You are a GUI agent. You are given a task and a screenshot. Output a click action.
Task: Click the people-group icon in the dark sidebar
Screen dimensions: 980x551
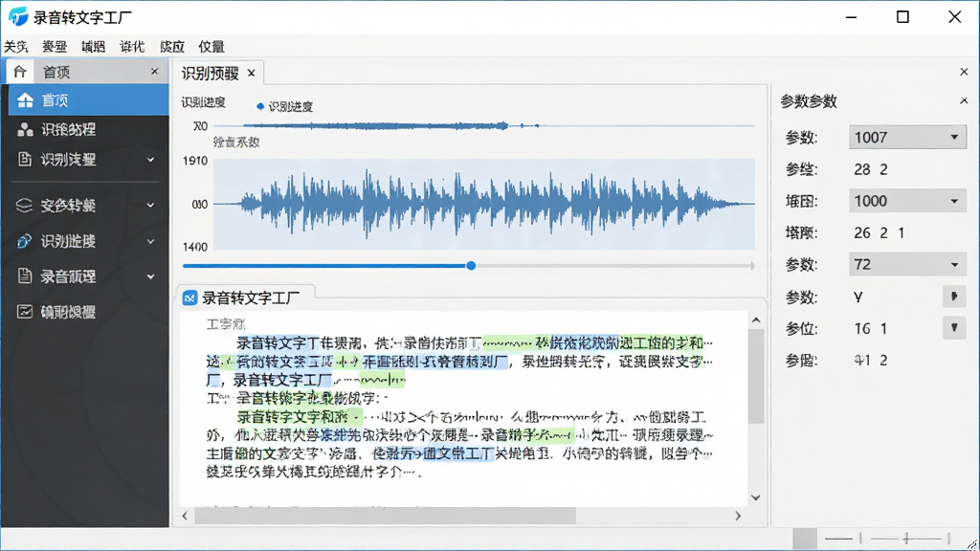click(x=25, y=129)
